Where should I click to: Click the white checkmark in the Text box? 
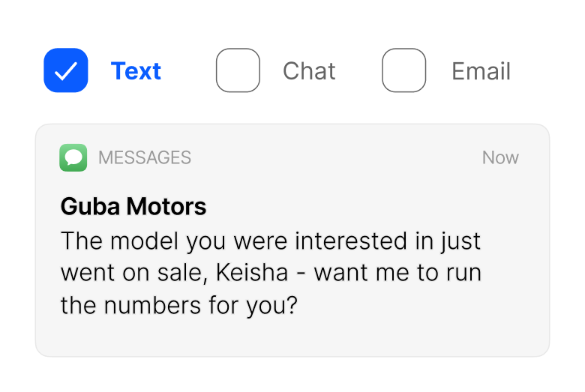click(x=66, y=71)
